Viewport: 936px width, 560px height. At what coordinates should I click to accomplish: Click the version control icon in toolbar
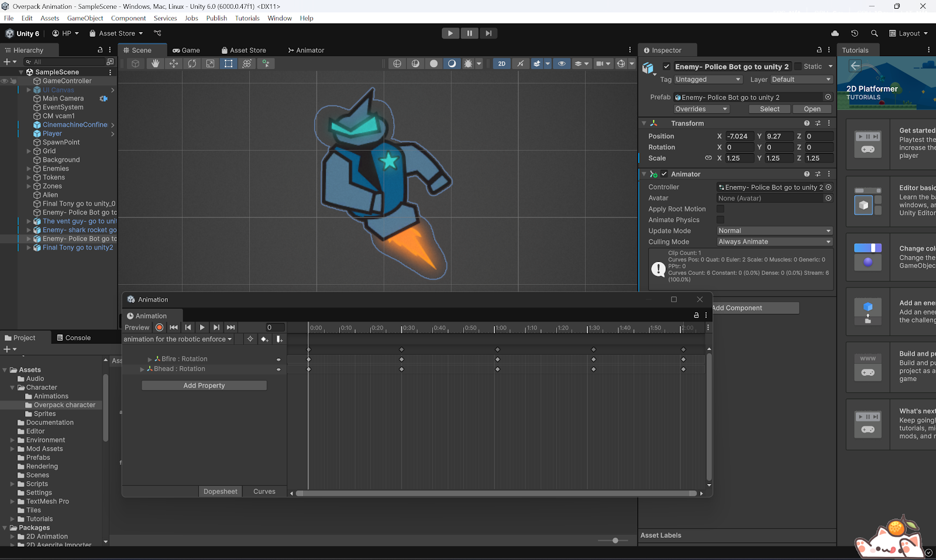click(x=157, y=33)
